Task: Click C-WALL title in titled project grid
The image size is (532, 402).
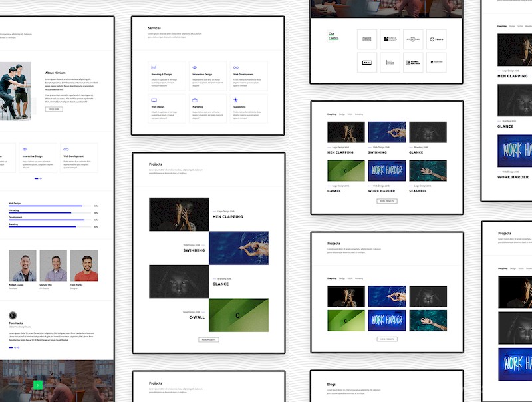Action: (x=334, y=191)
